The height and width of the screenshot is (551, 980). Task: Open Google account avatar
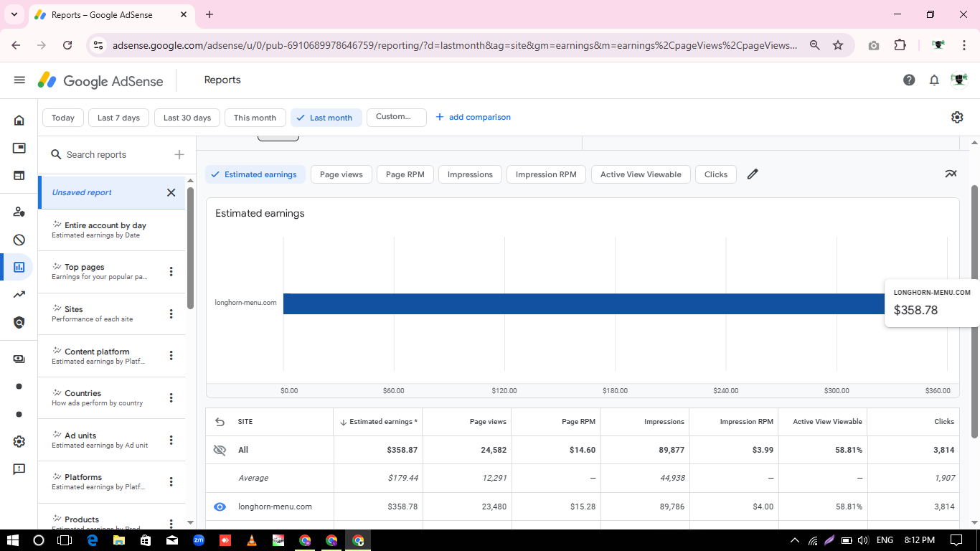tap(959, 80)
